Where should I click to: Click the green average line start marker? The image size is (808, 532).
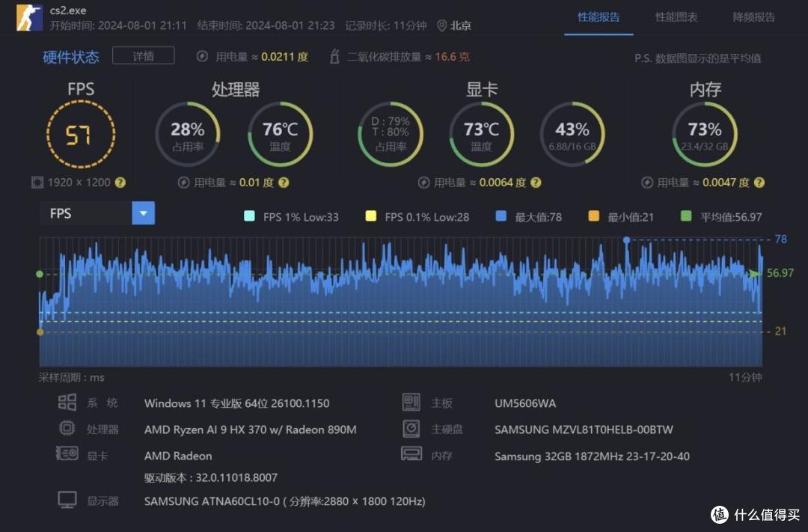click(x=40, y=274)
